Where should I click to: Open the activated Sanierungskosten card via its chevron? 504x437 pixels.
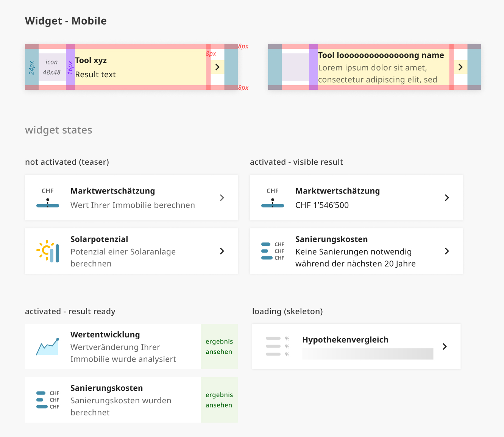tap(447, 251)
